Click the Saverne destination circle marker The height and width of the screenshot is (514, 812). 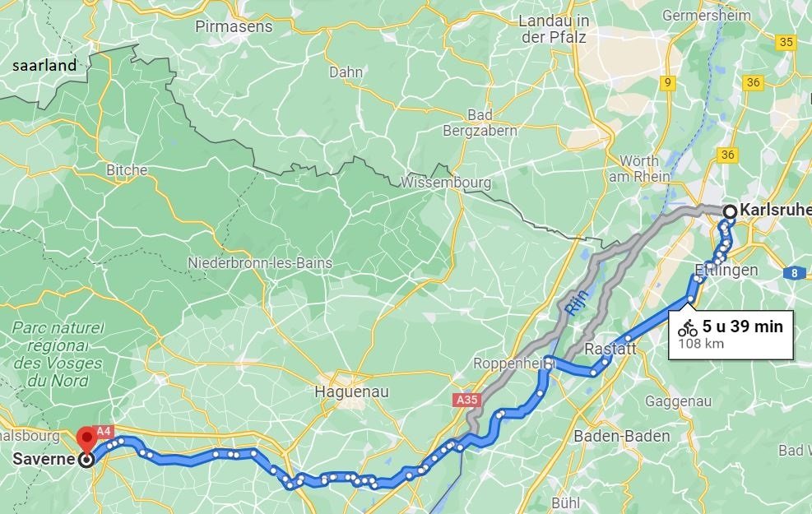pyautogui.click(x=86, y=460)
